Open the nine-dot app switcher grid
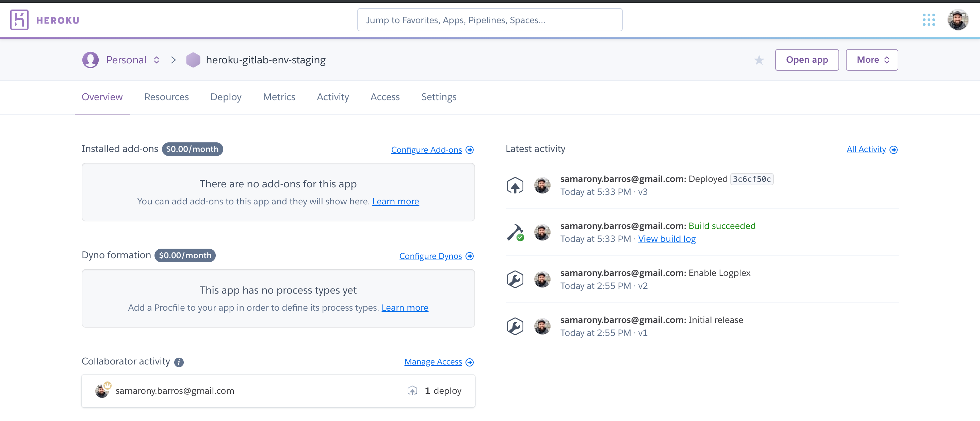Image resolution: width=980 pixels, height=421 pixels. pos(929,20)
